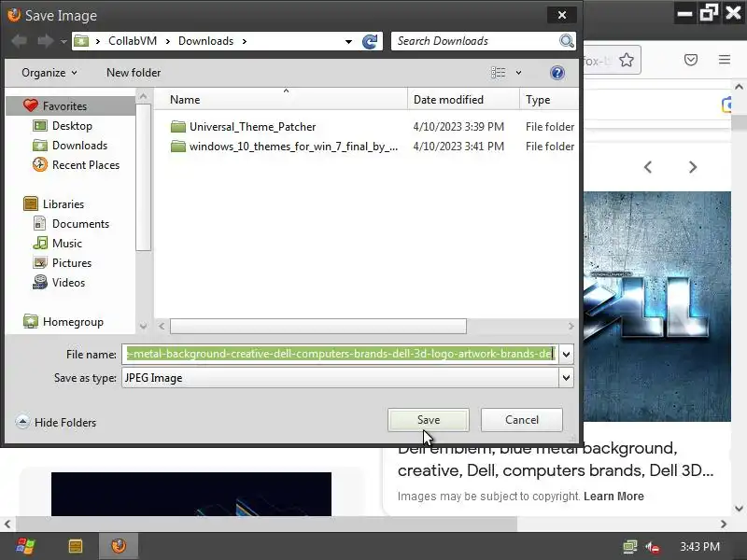
Task: Click the Firefox taskbar icon
Action: pyautogui.click(x=119, y=546)
